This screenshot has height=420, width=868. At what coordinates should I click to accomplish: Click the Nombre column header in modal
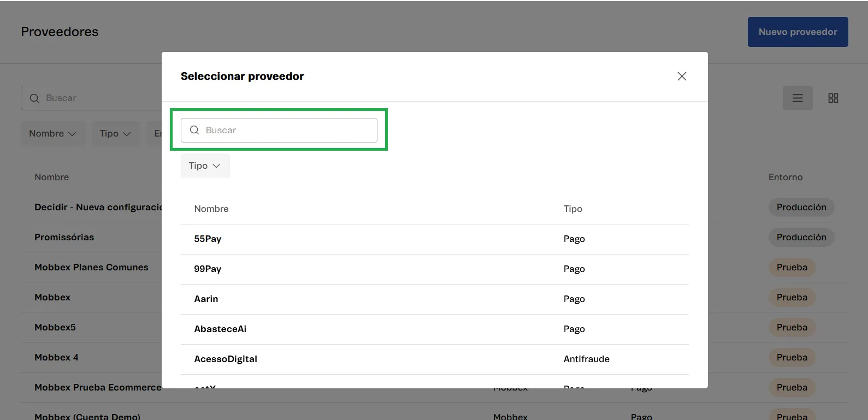coord(211,209)
